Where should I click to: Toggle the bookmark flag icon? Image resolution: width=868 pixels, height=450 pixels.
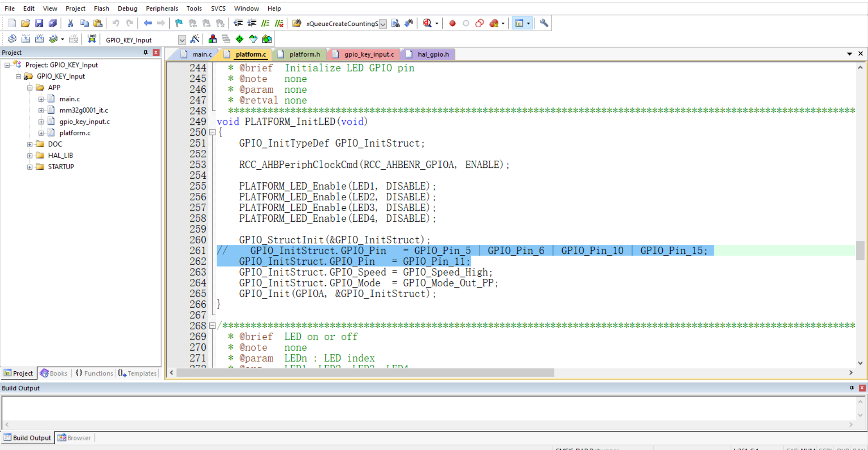179,23
